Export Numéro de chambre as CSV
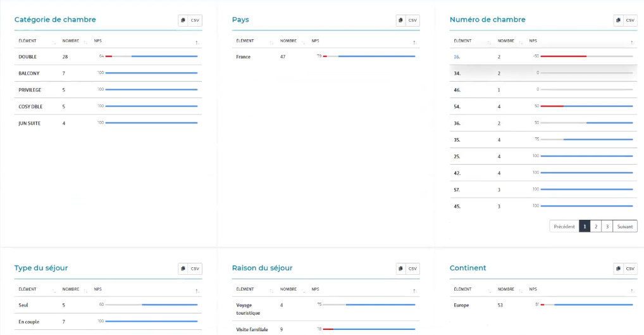Image resolution: width=644 pixels, height=335 pixels. [x=630, y=20]
